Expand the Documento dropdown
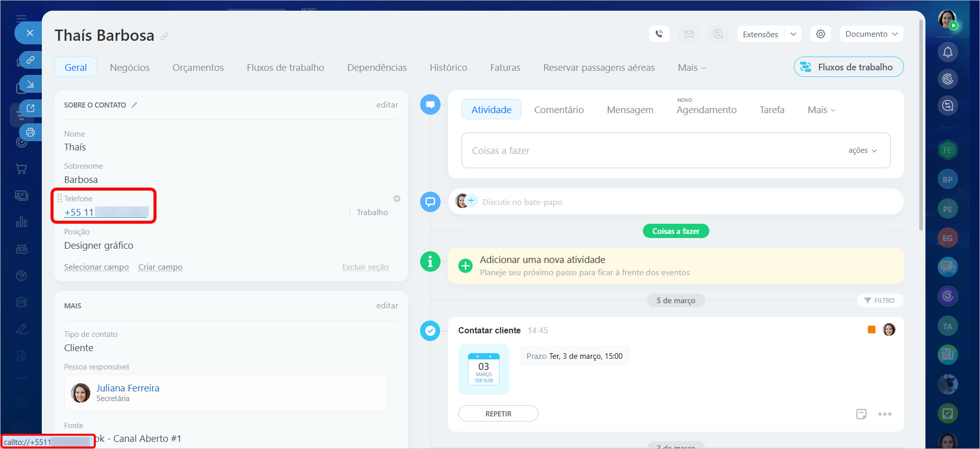Screen dimensions: 980x449 (871, 34)
